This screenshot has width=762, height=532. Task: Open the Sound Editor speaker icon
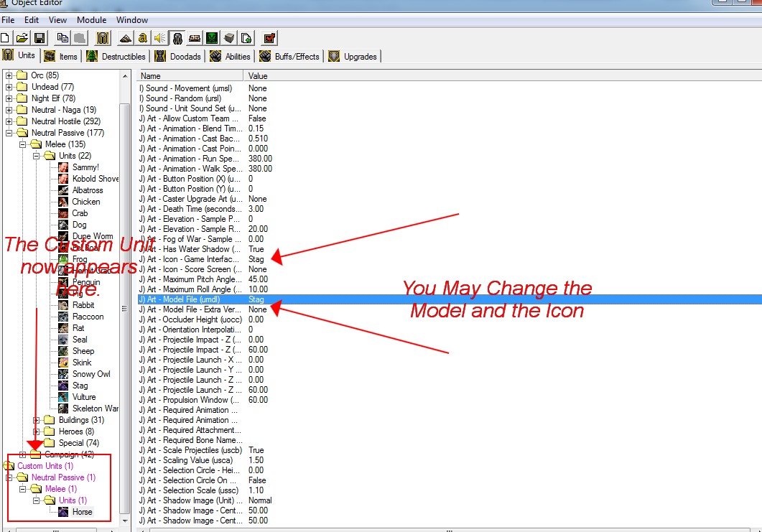click(160, 38)
